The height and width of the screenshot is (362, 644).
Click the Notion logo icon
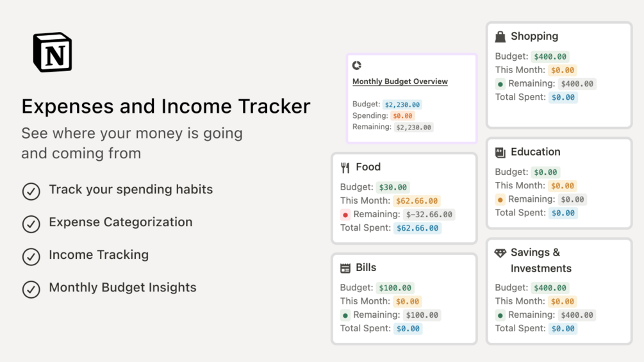click(53, 53)
